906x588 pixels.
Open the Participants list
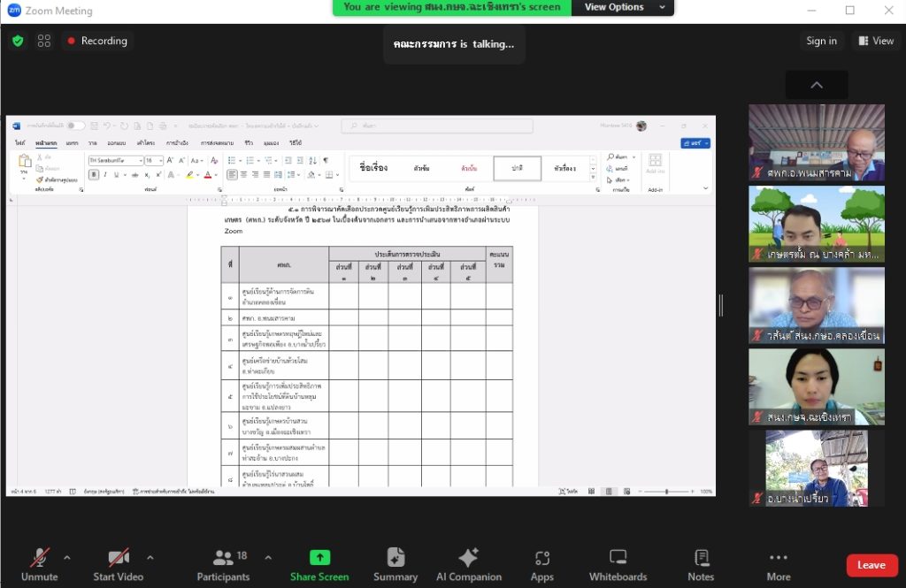pyautogui.click(x=223, y=565)
